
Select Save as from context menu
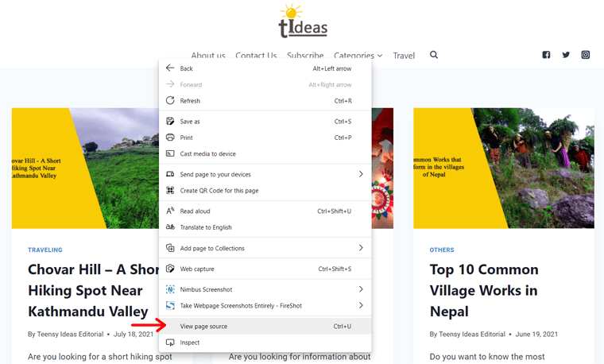click(x=190, y=122)
